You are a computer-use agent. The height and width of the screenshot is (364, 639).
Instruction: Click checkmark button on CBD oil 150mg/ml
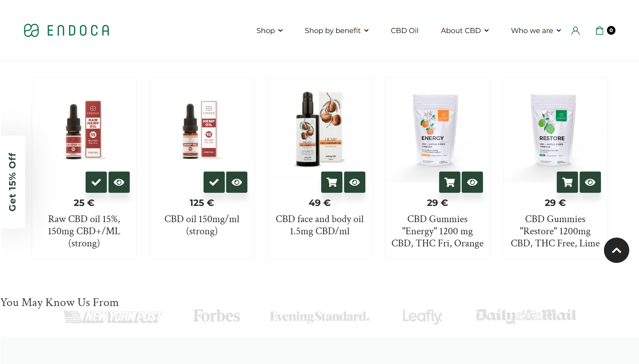pyautogui.click(x=214, y=182)
